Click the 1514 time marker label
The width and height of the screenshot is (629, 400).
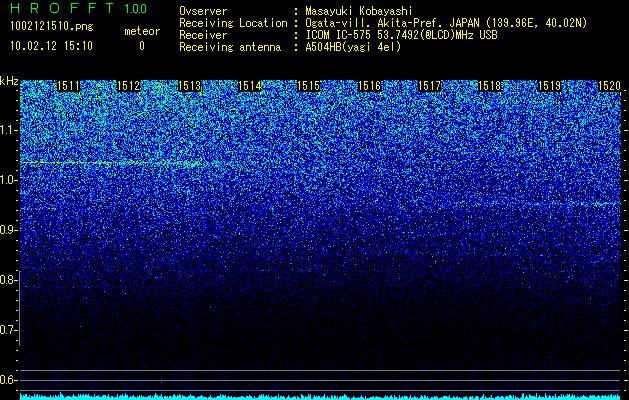point(249,86)
